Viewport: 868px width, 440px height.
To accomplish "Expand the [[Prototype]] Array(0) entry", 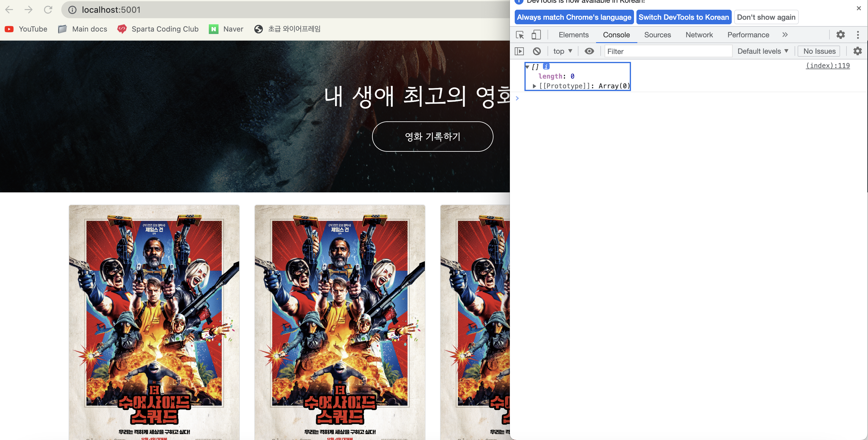I will coord(534,86).
